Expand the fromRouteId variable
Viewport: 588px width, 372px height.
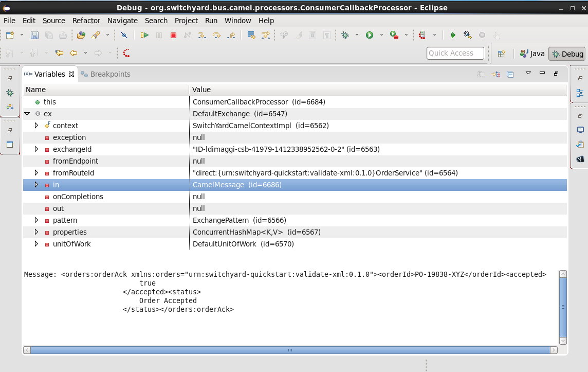point(36,173)
